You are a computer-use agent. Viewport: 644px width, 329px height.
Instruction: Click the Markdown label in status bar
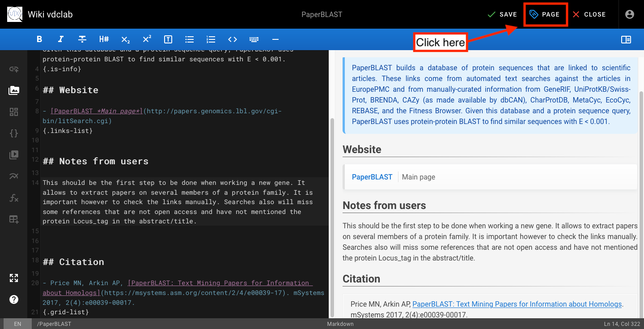(340, 324)
